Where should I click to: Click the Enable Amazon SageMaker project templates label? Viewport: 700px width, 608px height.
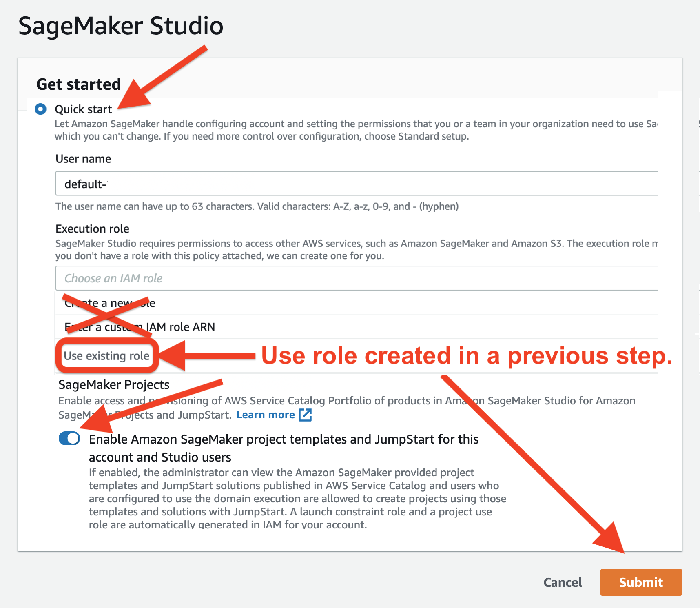click(284, 448)
